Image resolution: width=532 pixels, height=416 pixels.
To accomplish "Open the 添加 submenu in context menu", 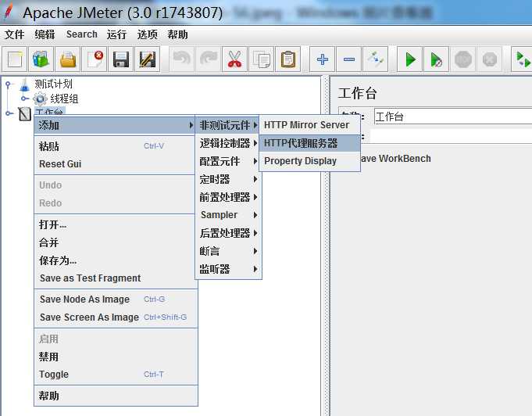I will coord(115,125).
